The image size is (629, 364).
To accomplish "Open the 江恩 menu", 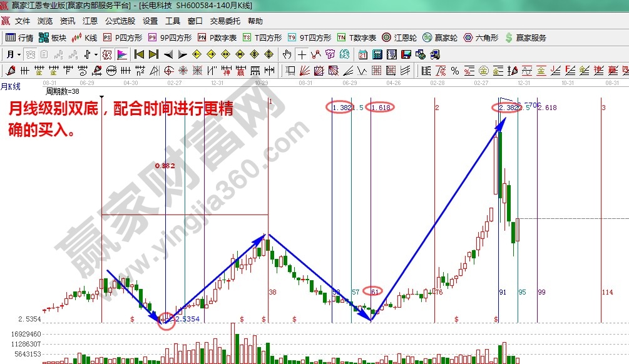I will (x=89, y=21).
